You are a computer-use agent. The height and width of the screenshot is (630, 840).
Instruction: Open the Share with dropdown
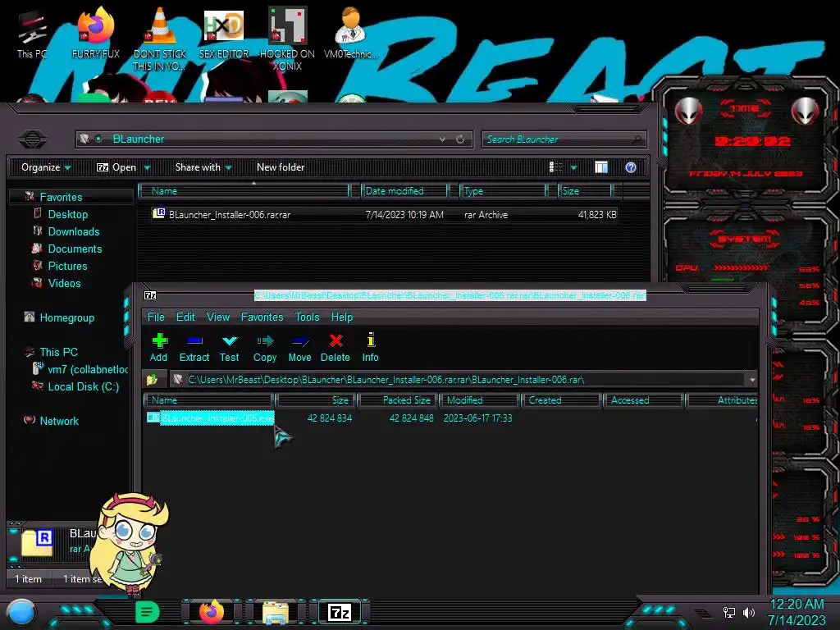(x=203, y=167)
